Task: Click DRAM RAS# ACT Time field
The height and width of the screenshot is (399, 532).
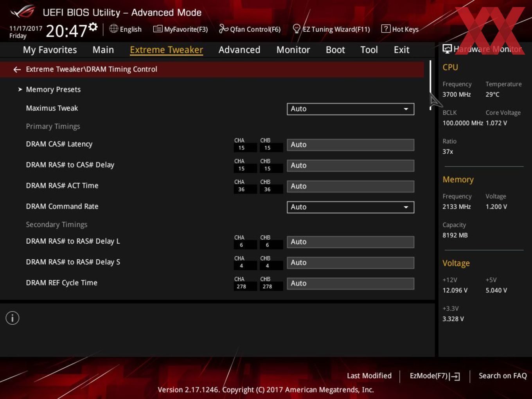Action: (x=350, y=186)
